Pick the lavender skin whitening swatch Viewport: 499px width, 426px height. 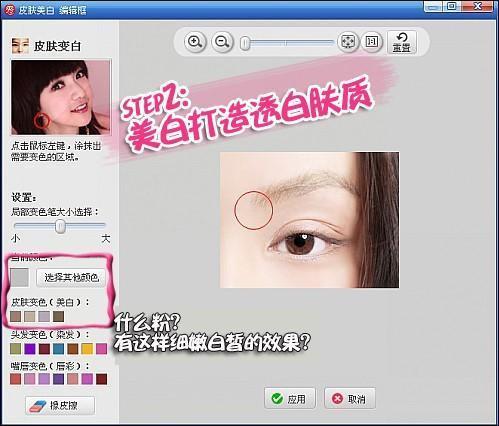[44, 316]
